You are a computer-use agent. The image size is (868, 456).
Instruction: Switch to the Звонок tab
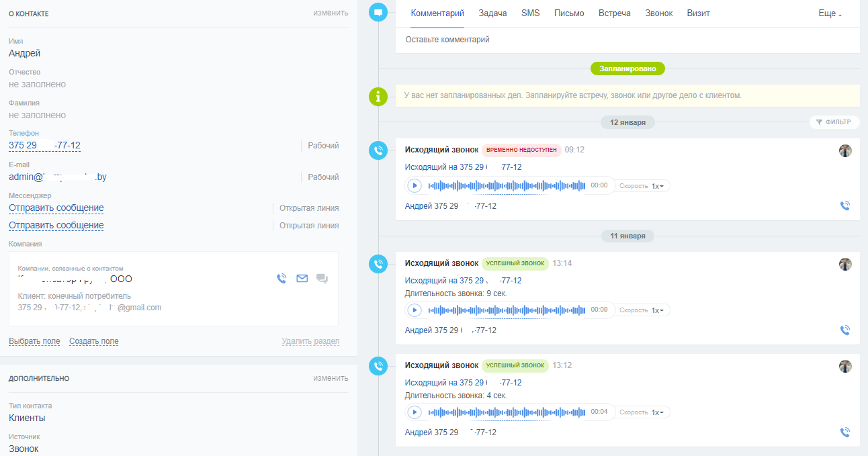click(658, 13)
